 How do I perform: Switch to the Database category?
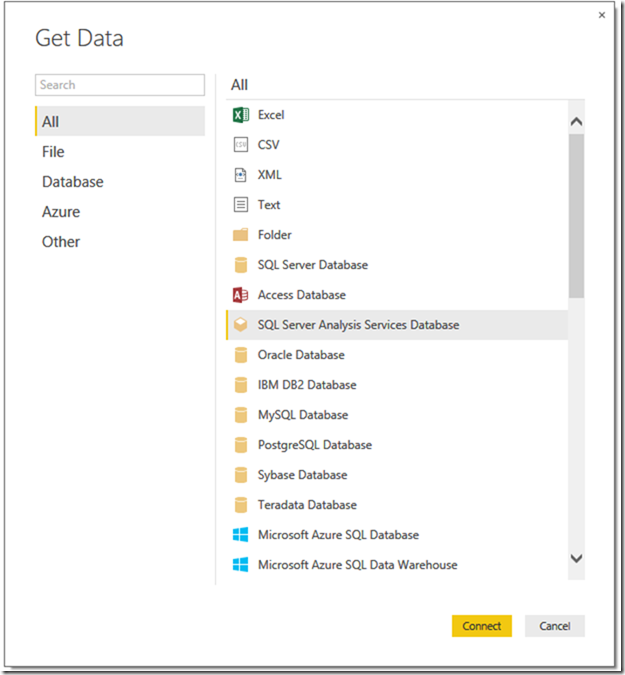120,182
